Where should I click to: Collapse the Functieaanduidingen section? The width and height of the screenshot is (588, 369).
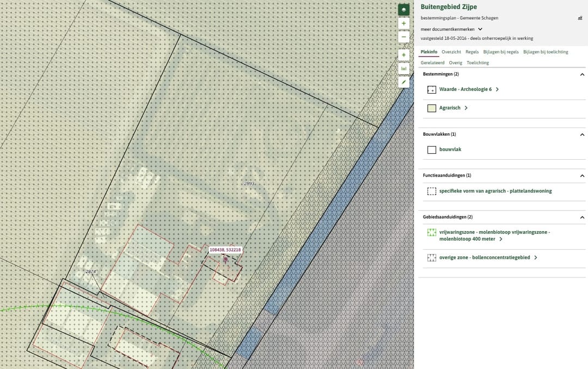tap(582, 176)
